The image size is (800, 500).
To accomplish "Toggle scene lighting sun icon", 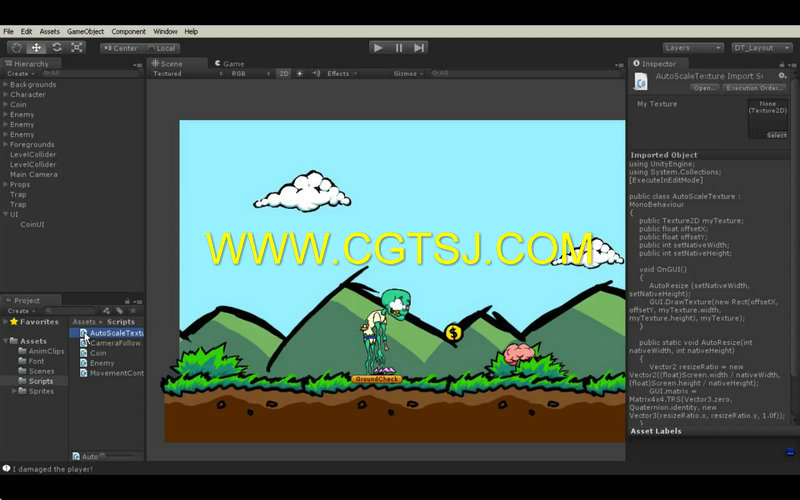I will coord(299,73).
